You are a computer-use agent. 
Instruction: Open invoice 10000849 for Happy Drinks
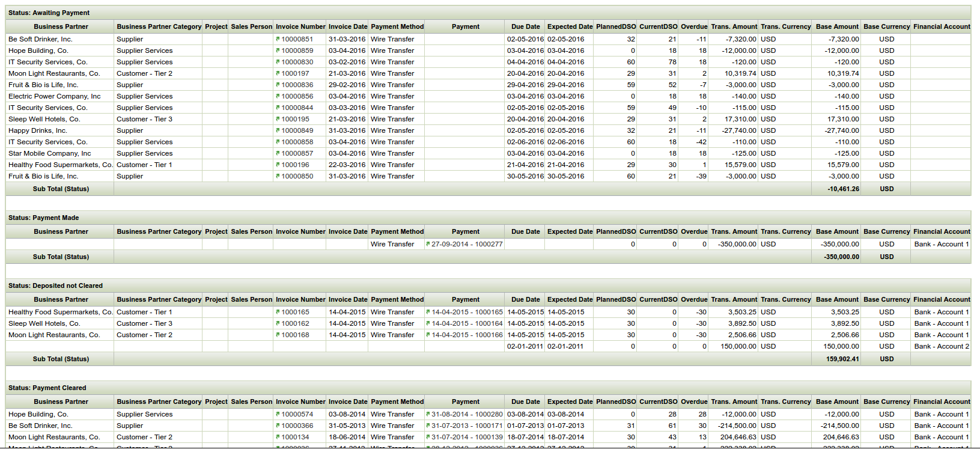[297, 130]
